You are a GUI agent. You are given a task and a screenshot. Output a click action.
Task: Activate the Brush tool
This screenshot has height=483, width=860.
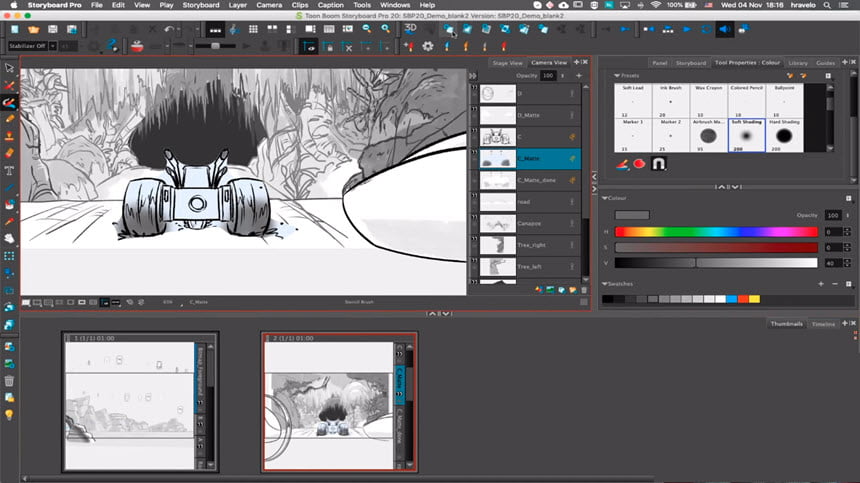(x=9, y=103)
